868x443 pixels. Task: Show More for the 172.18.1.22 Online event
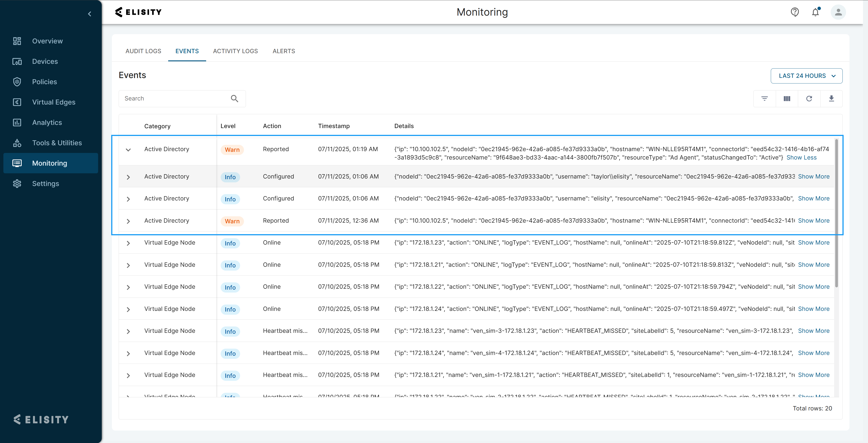pos(814,287)
